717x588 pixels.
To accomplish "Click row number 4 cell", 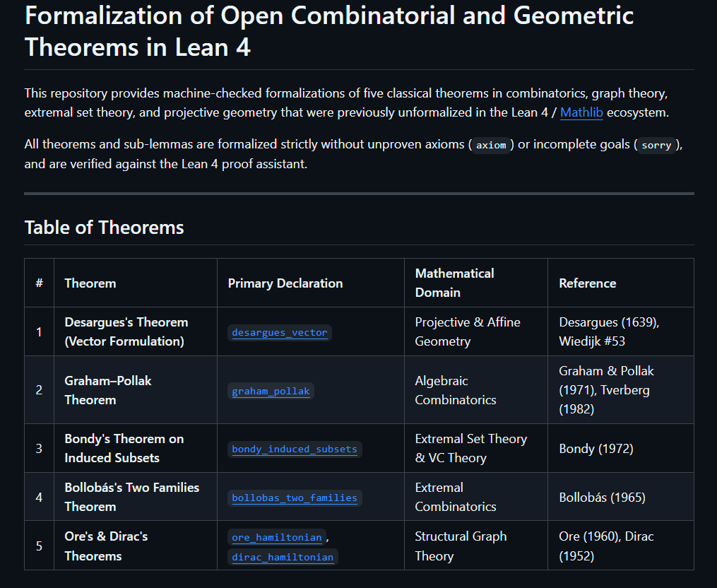I will point(40,497).
